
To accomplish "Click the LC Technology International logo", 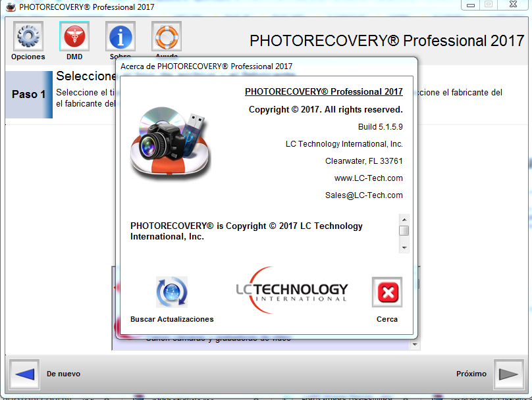I will pos(292,290).
